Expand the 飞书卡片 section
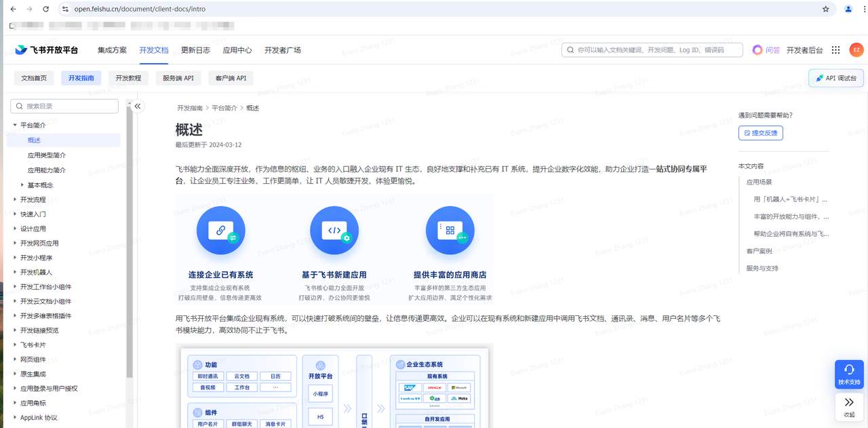The width and height of the screenshot is (868, 428). [x=15, y=345]
